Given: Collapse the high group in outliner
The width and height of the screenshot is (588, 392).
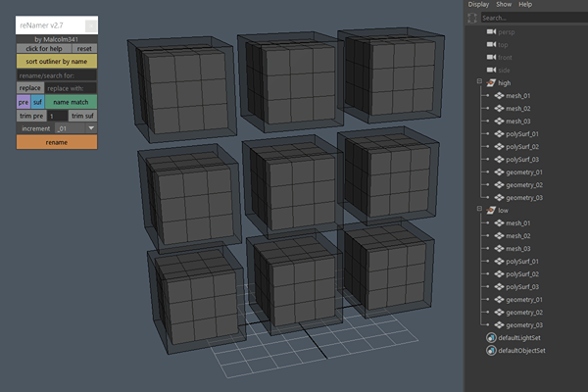Looking at the screenshot, I should 477,83.
